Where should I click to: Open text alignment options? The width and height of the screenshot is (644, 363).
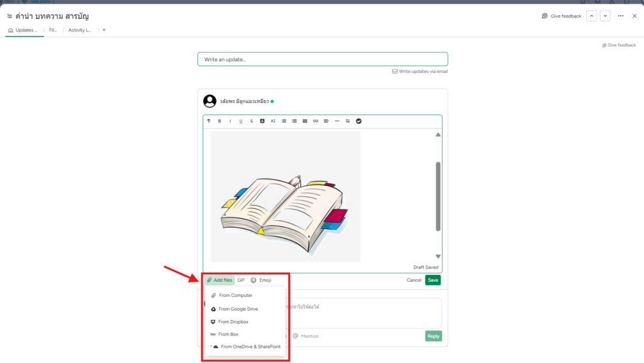coord(326,121)
